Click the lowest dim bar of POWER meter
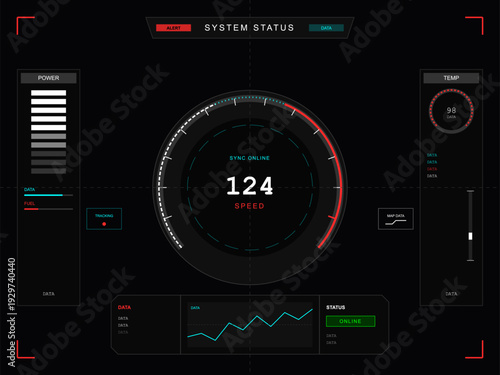This screenshot has width=500, height=375. click(49, 171)
